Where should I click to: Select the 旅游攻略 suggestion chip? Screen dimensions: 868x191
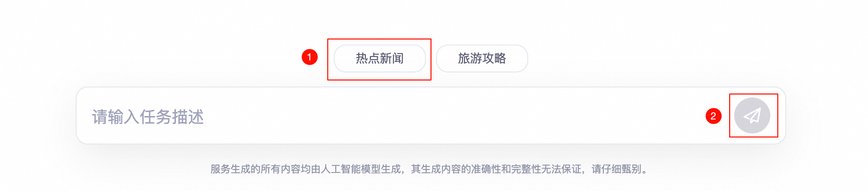click(482, 58)
